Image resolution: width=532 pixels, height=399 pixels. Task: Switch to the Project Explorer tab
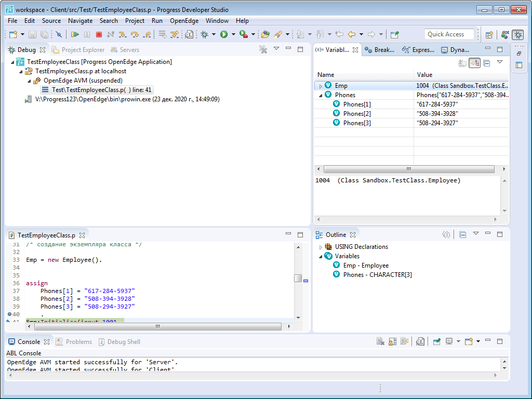tap(78, 50)
